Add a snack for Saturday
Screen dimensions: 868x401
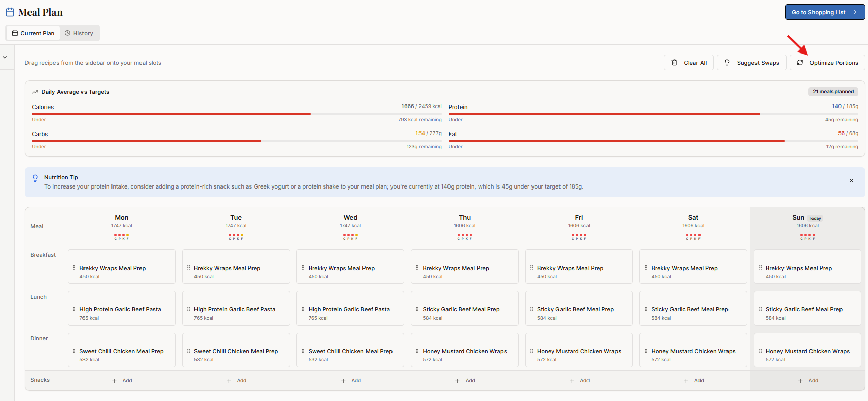[694, 381]
